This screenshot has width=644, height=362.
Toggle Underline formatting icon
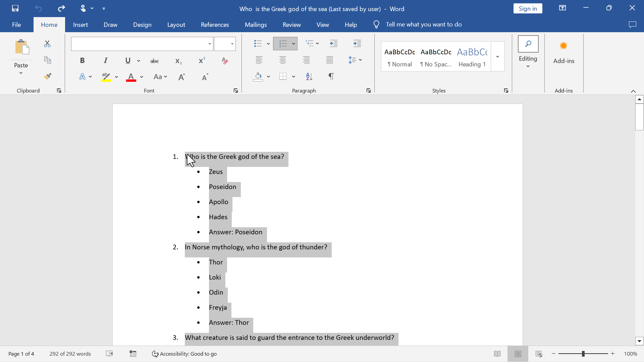pyautogui.click(x=127, y=61)
